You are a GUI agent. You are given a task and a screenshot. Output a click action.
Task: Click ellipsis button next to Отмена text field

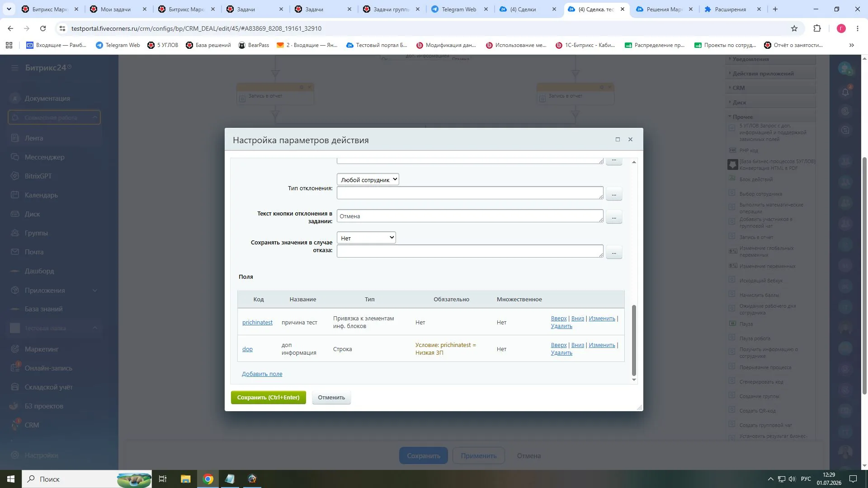coord(614,217)
